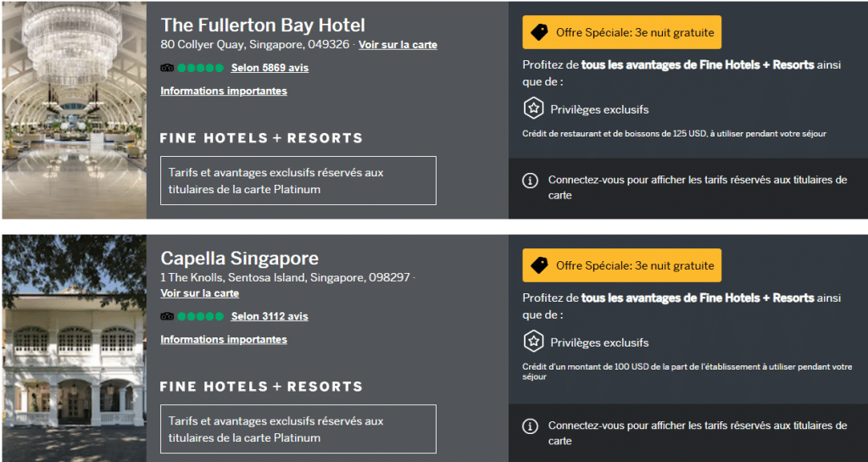This screenshot has height=462, width=868.
Task: Click Fullerton Bay's green rating bubbles
Action: coord(200,68)
